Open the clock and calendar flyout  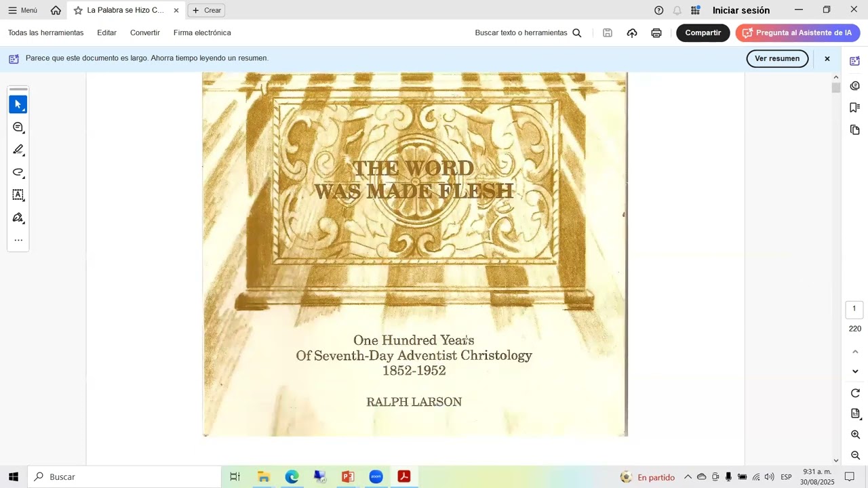(x=817, y=477)
